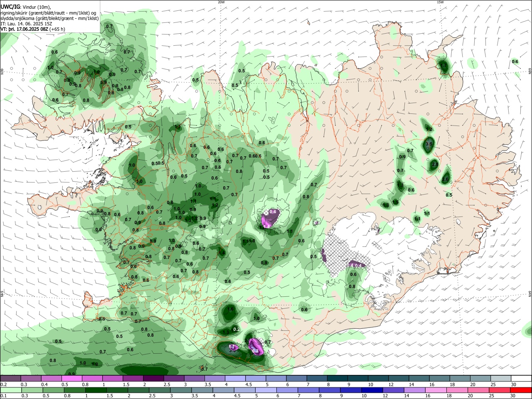Pick the dark teal swatch at 9 in snow legend

[x=357, y=379]
